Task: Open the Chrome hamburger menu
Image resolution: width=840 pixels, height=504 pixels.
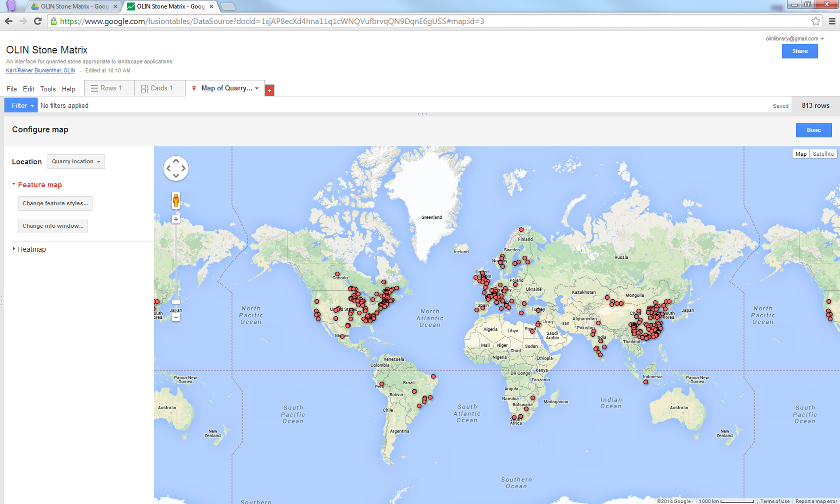Action: [x=832, y=21]
